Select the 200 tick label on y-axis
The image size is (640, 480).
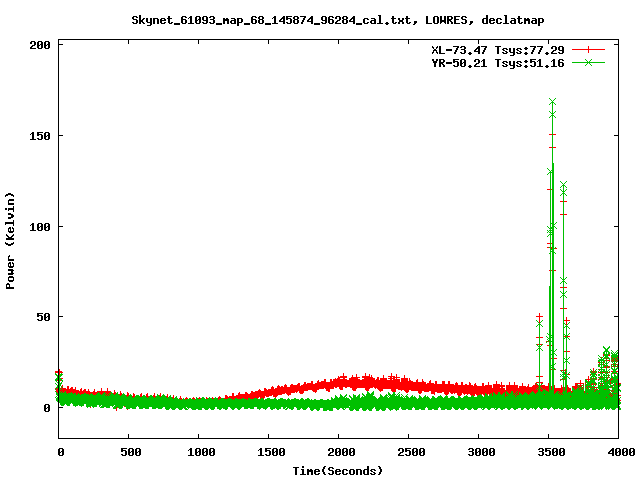(x=41, y=46)
